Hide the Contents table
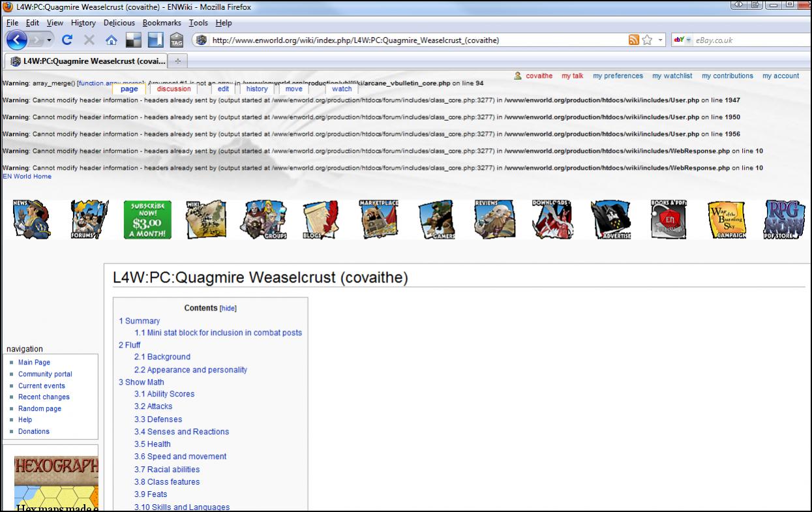 [x=228, y=309]
